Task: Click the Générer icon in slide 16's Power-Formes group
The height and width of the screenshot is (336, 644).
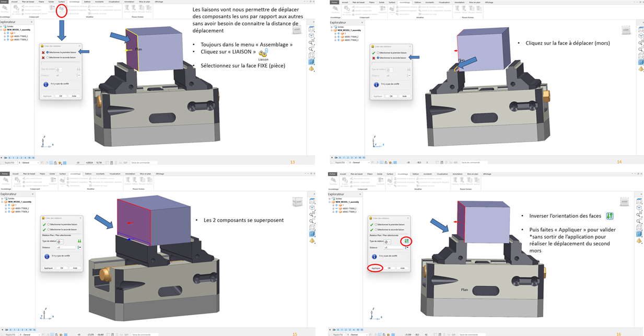Action: pos(456,181)
